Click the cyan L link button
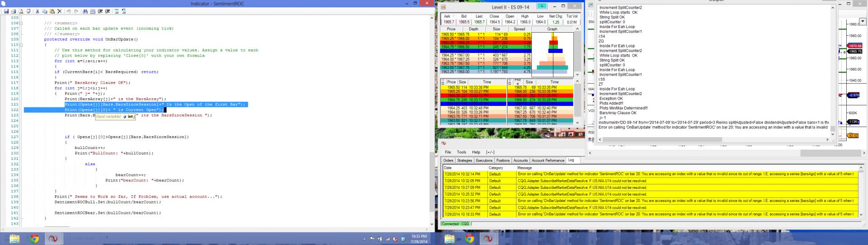This screenshot has height=245, width=868. tap(542, 5)
